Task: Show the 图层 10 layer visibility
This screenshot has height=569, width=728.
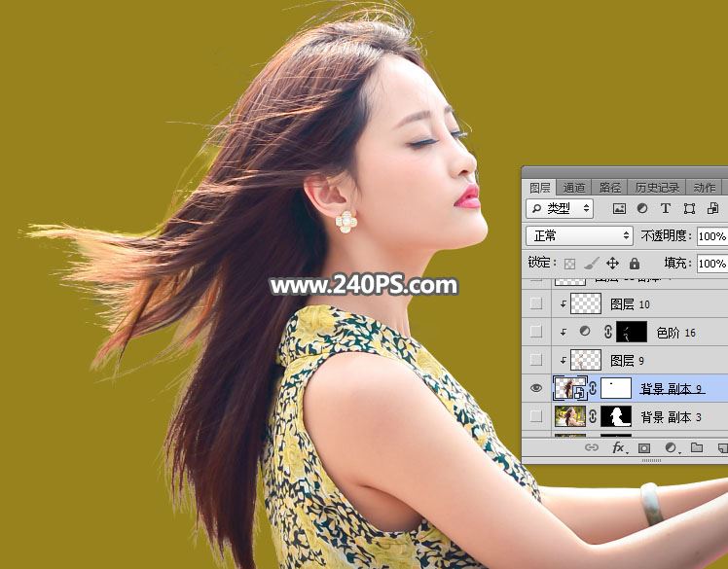Action: 536,304
